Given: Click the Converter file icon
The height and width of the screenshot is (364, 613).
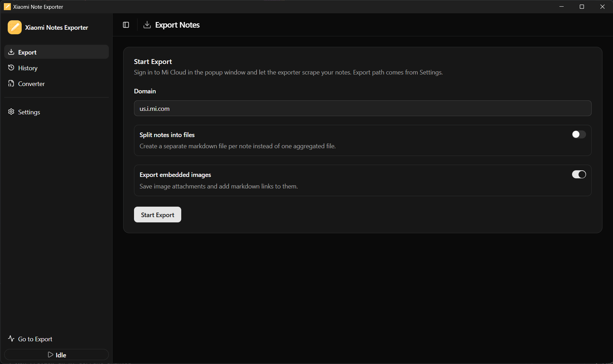Looking at the screenshot, I should click(x=11, y=84).
